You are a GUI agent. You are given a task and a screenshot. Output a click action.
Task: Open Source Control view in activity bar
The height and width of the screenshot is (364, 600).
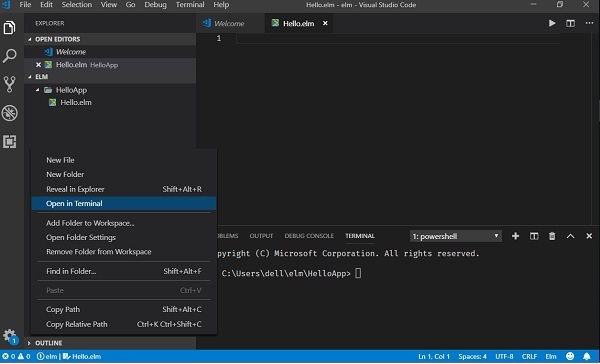(x=10, y=84)
